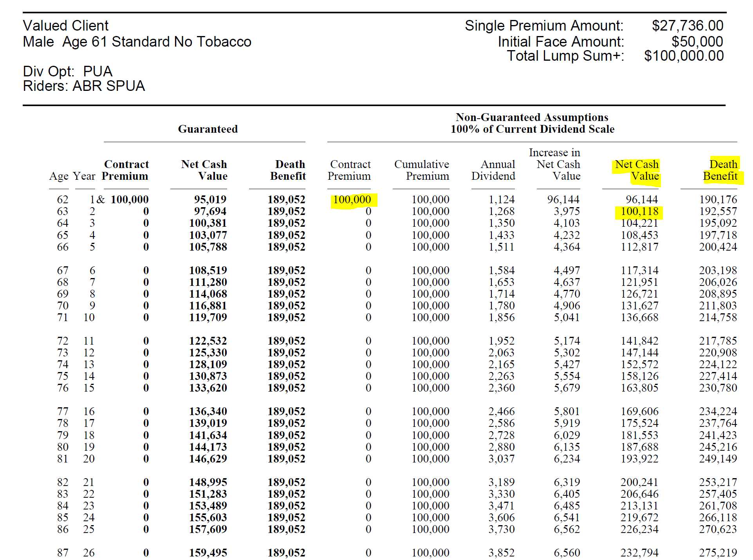
Task: Click increase in net cash value 5,174
Action: pyautogui.click(x=567, y=341)
